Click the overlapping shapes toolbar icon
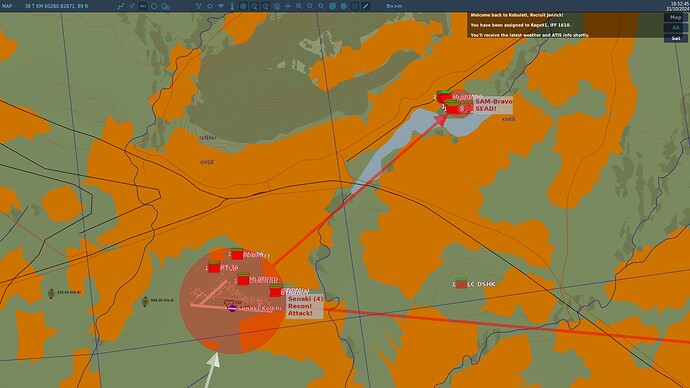This screenshot has height=388, width=690. pyautogui.click(x=165, y=6)
